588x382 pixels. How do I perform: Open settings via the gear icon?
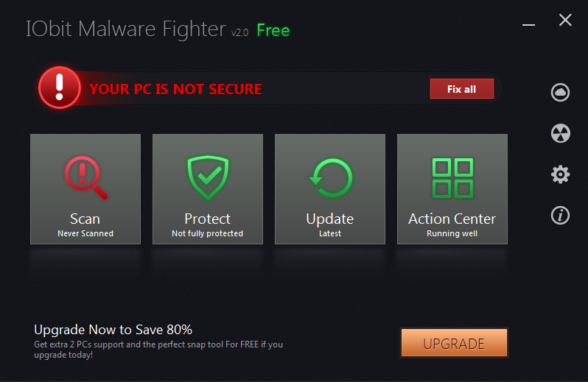tap(560, 174)
